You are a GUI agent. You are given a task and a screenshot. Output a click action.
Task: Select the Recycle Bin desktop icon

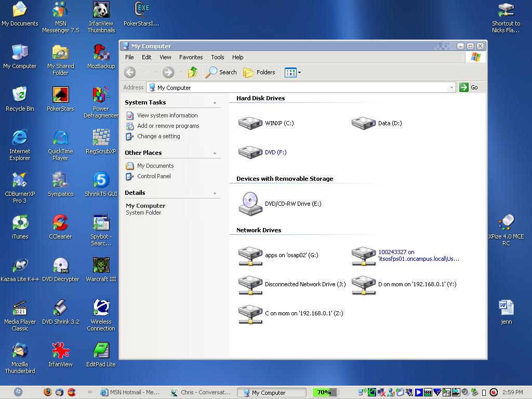click(20, 99)
